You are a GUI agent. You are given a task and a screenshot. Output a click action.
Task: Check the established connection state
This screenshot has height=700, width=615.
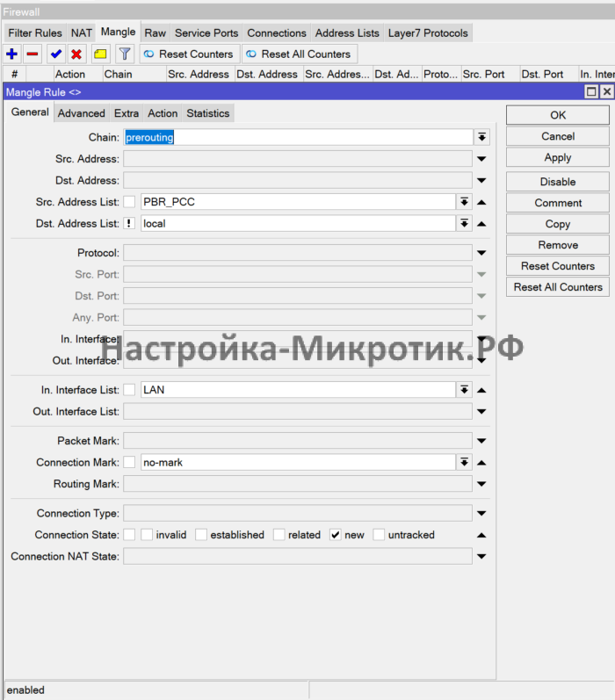coord(201,534)
